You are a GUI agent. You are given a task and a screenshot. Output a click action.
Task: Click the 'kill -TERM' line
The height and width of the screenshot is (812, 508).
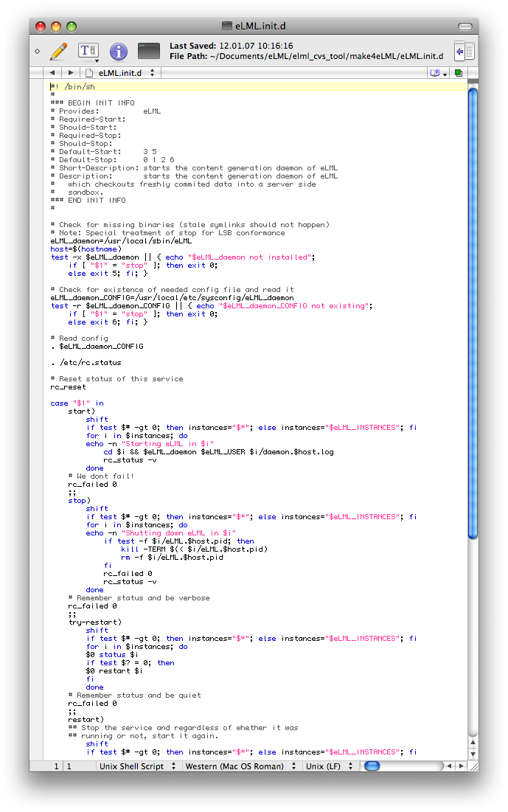tap(194, 549)
